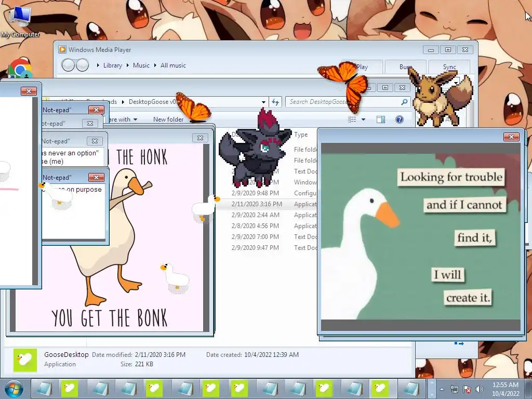Show hidden system tray icons
This screenshot has width=532, height=399.
[442, 390]
